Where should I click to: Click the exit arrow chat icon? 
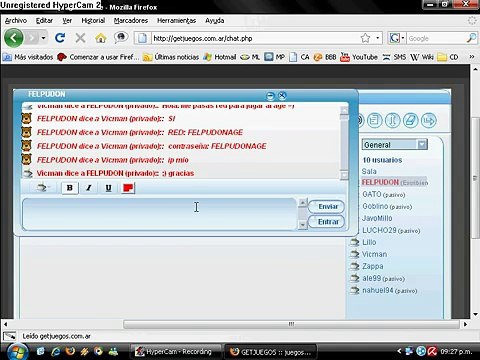click(x=429, y=120)
